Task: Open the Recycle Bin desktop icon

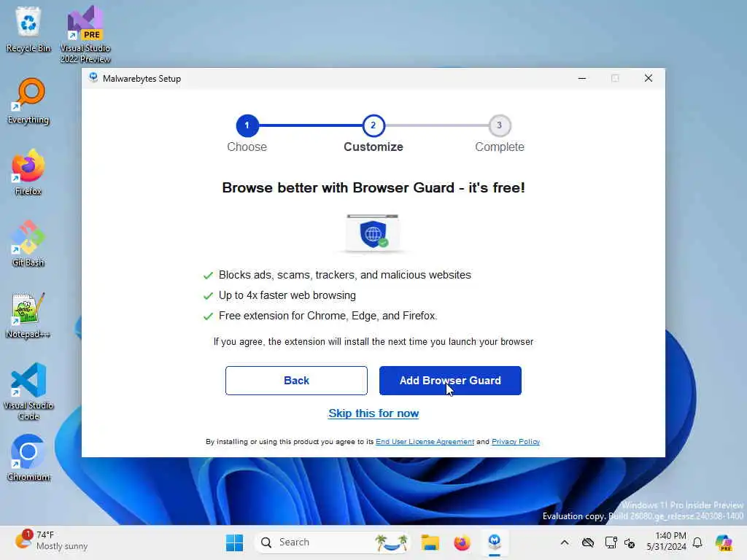Action: (28, 29)
